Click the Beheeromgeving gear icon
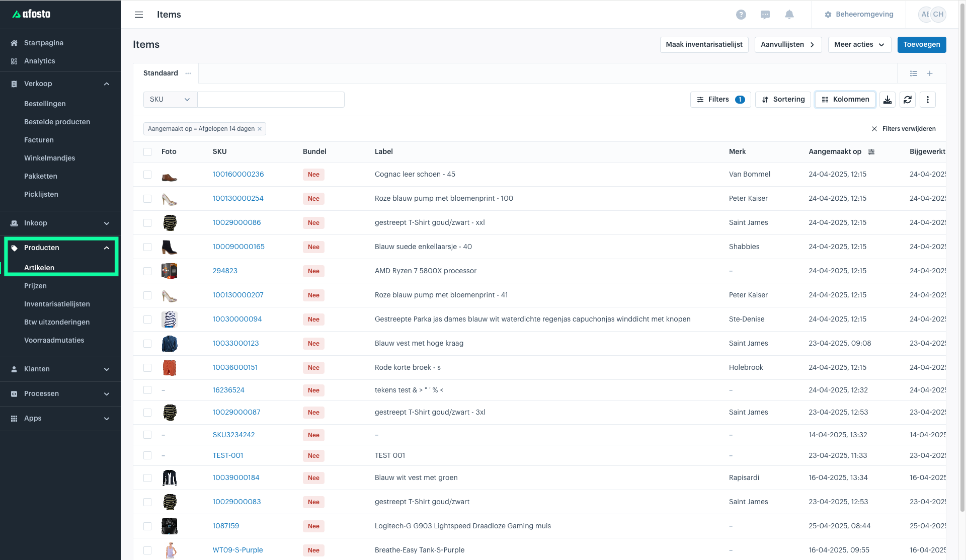Viewport: 966px width, 560px height. 828,15
